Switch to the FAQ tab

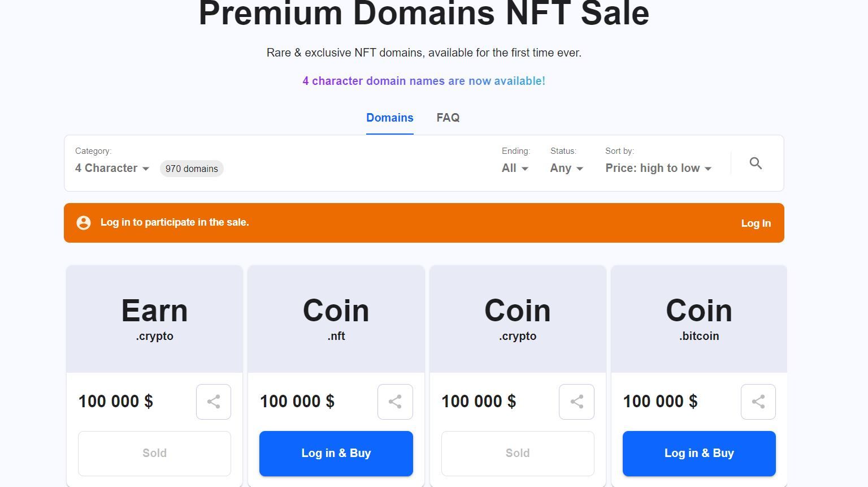[x=448, y=118]
